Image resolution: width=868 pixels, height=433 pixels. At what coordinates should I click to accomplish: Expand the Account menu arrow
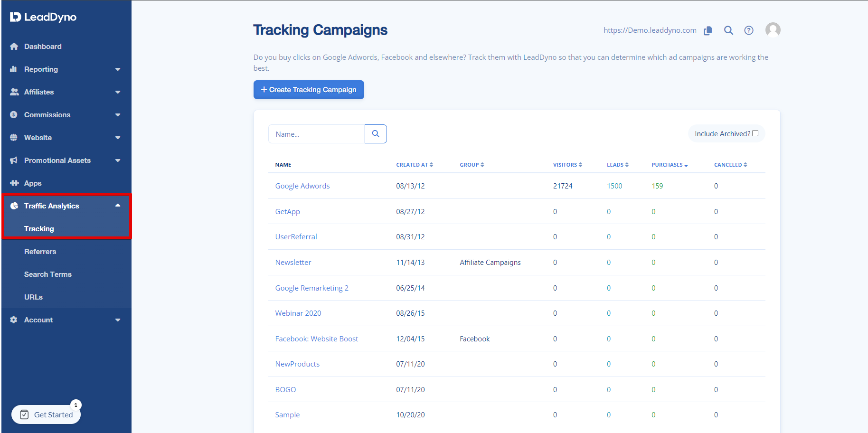118,320
